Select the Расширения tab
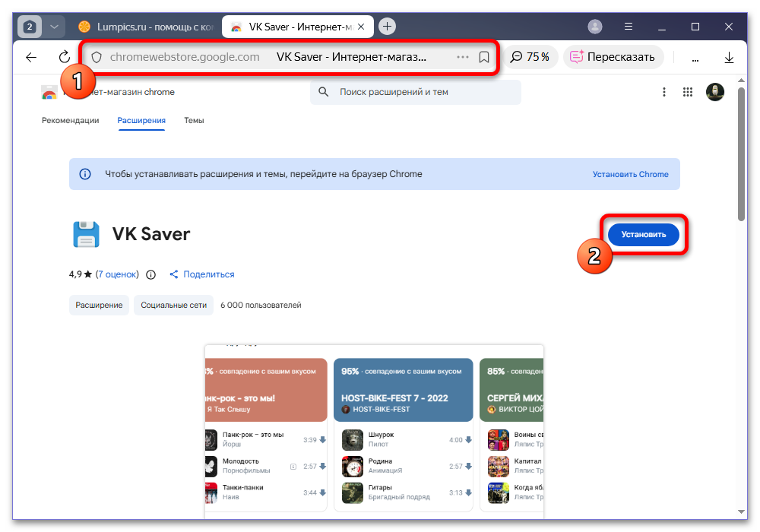The width and height of the screenshot is (760, 532). pyautogui.click(x=141, y=120)
